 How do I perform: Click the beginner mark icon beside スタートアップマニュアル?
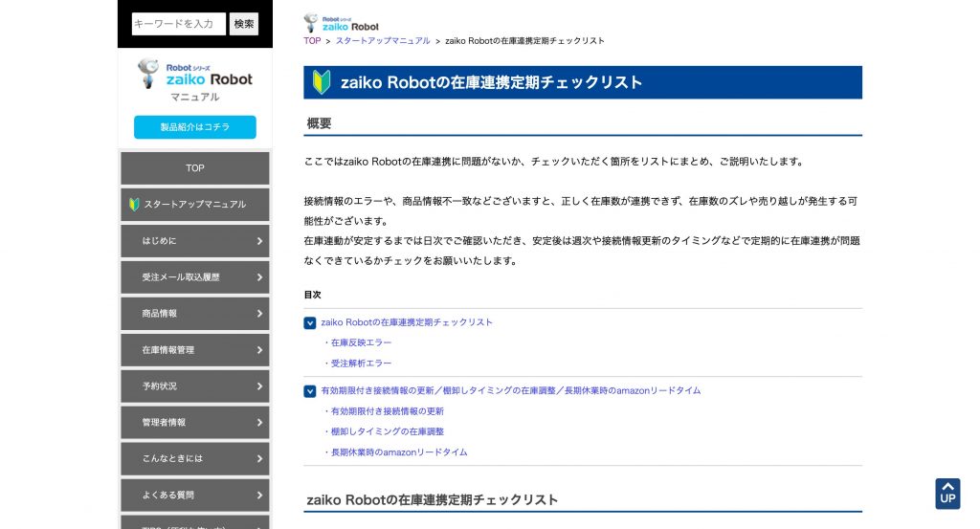[134, 204]
